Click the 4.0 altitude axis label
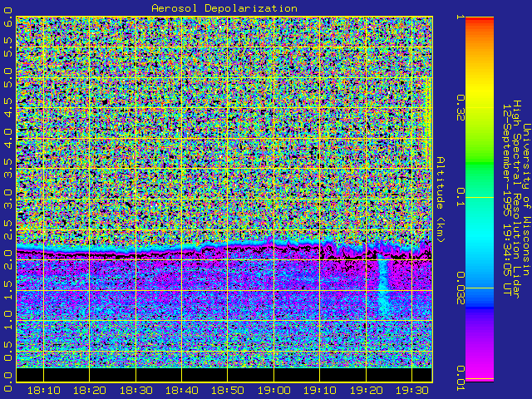 pos(7,139)
